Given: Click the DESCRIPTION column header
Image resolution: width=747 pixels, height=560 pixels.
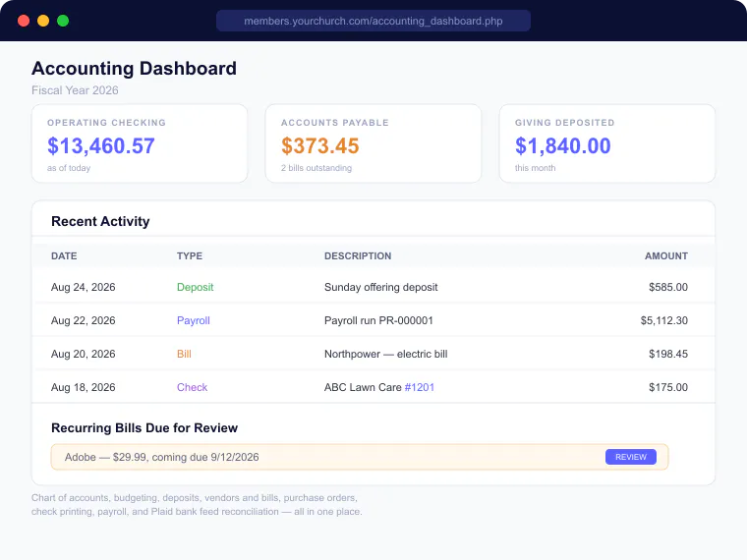Looking at the screenshot, I should 358,255.
